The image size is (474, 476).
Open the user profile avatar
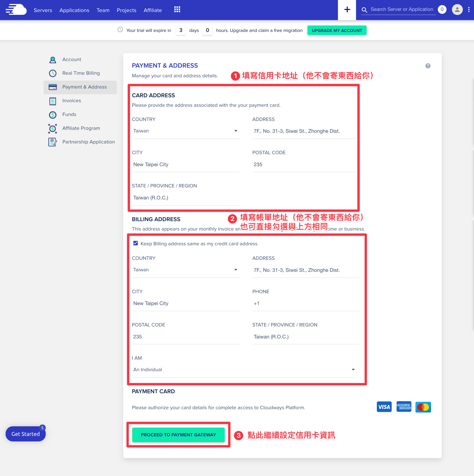click(x=457, y=10)
